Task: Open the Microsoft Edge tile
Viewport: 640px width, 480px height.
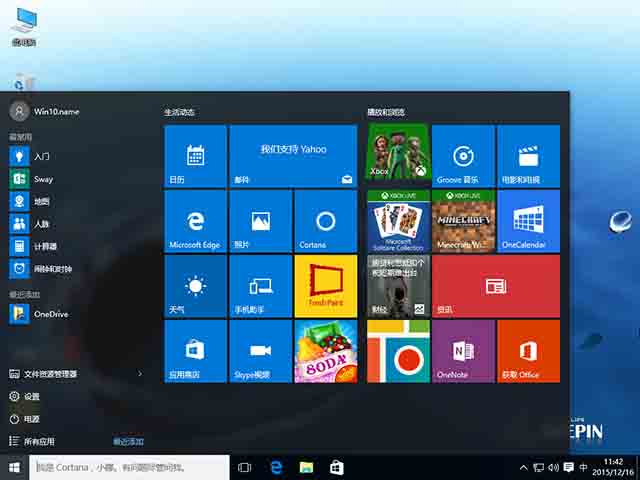Action: 195,221
